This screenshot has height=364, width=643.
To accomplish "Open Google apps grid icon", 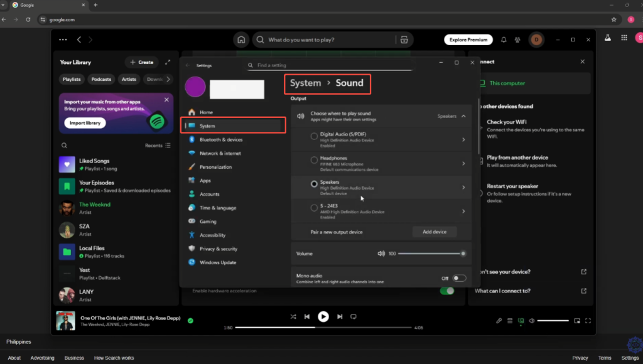I will (624, 38).
